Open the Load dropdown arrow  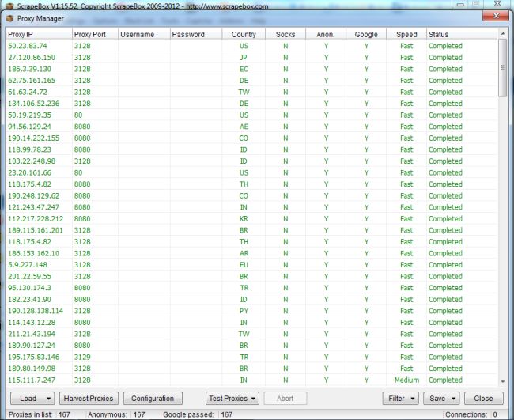(48, 399)
